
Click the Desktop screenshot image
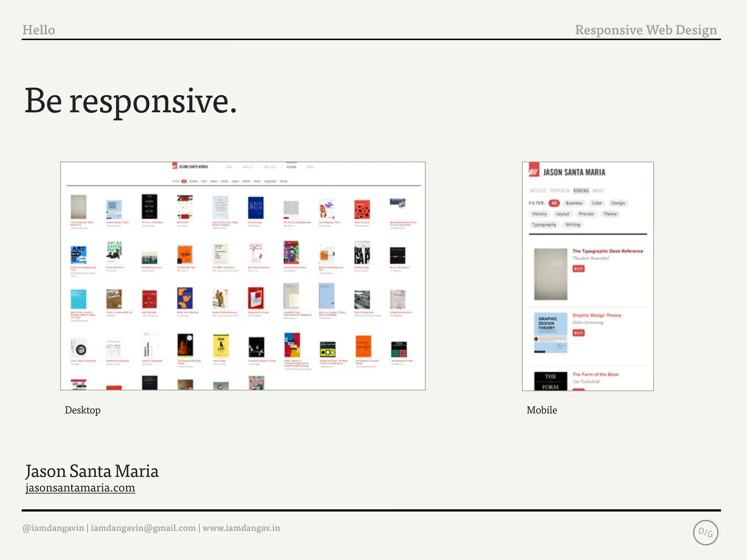point(243,276)
